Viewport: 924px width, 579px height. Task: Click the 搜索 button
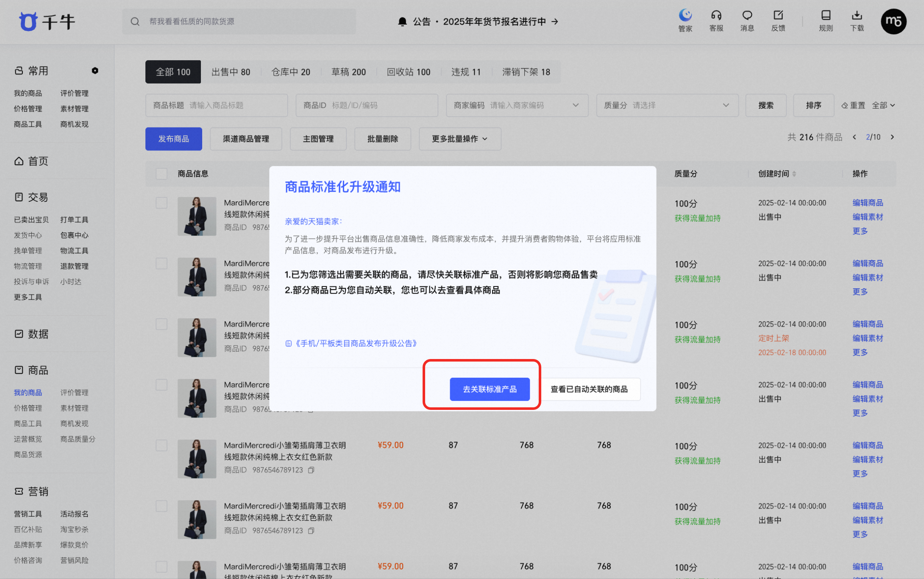[x=766, y=105]
